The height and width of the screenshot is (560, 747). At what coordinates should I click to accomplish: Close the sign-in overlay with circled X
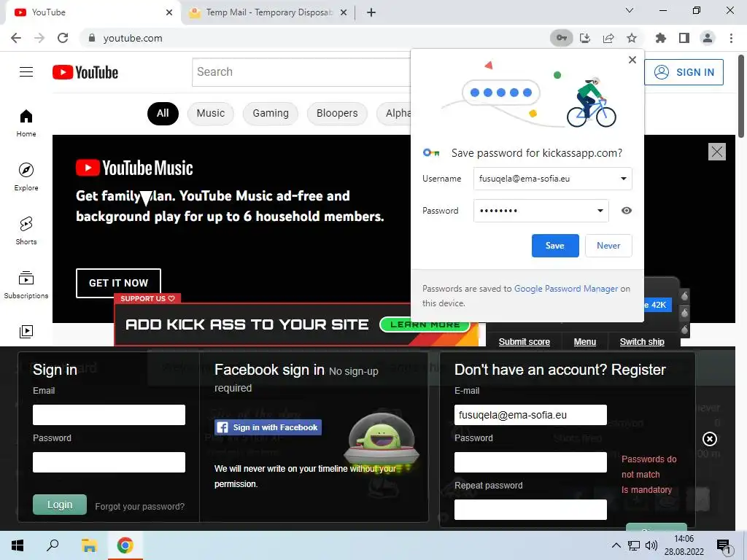tap(710, 439)
